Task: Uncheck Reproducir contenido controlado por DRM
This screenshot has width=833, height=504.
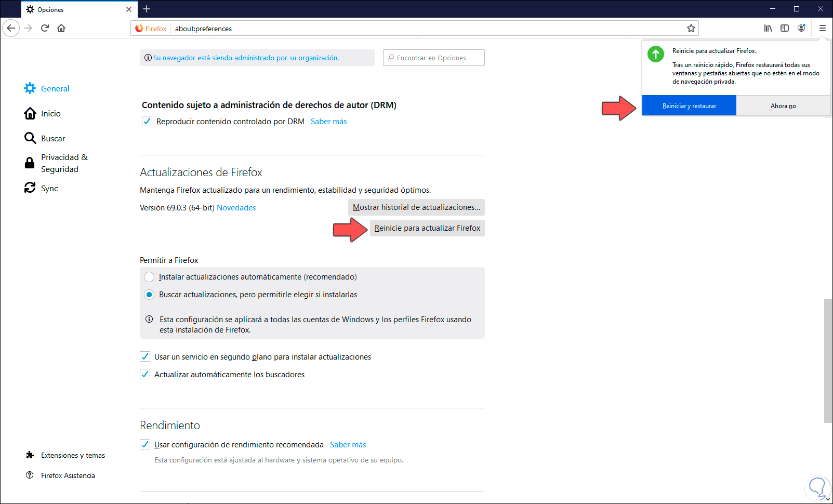Action: pos(147,121)
